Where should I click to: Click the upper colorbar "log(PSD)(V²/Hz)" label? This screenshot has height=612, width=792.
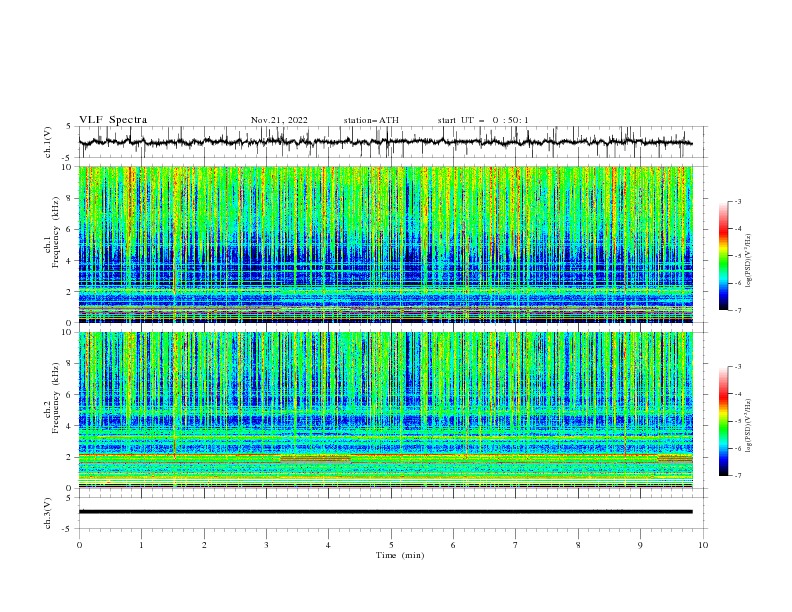click(748, 261)
